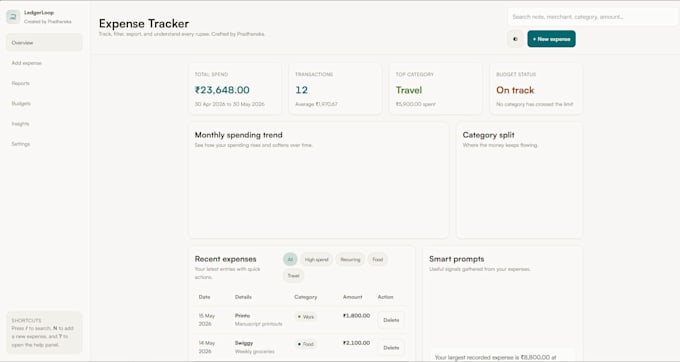Image resolution: width=680 pixels, height=362 pixels.
Task: Open Settings from the sidebar
Action: 44,143
